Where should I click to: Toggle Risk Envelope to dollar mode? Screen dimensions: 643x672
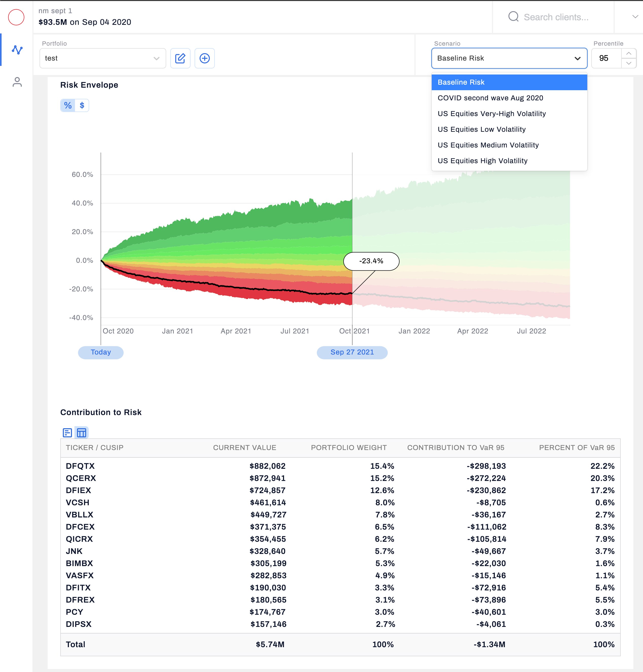pos(82,105)
